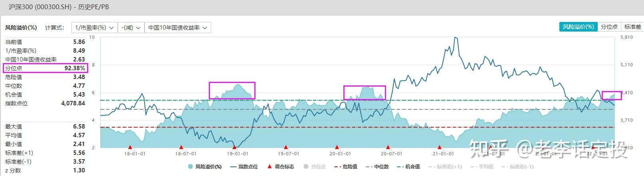The height and width of the screenshot is (176, 644).
Task: Click red rebalance triangle marker at 19-01-01
Action: coord(234,147)
